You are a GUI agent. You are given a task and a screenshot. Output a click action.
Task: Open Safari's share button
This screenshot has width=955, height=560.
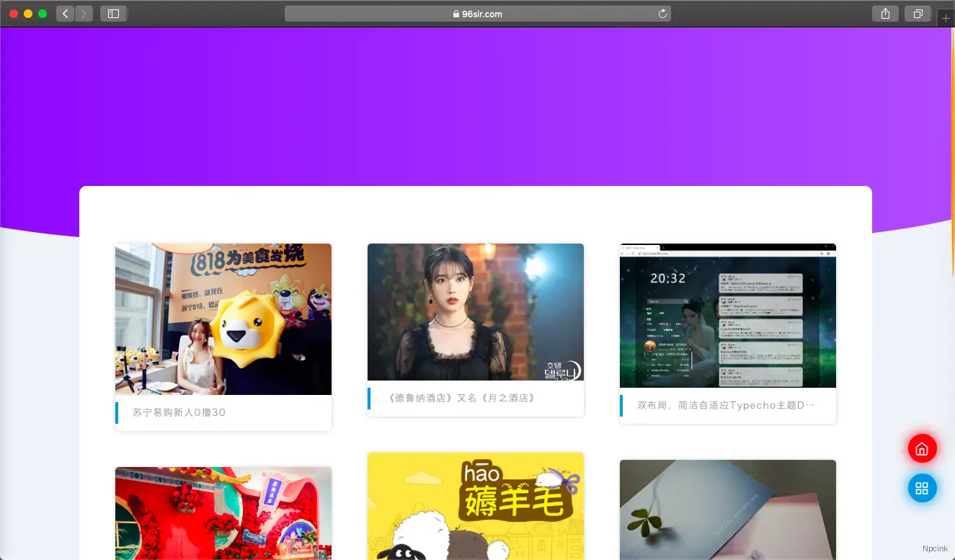(885, 14)
